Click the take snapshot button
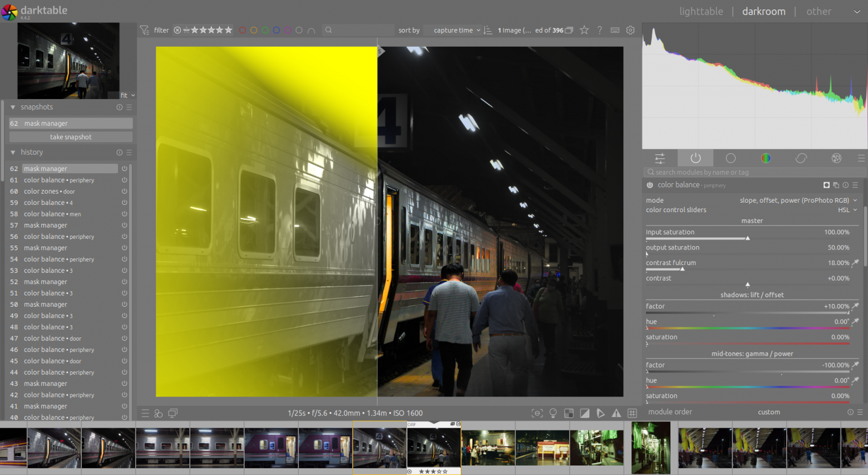The image size is (868, 475). click(71, 137)
